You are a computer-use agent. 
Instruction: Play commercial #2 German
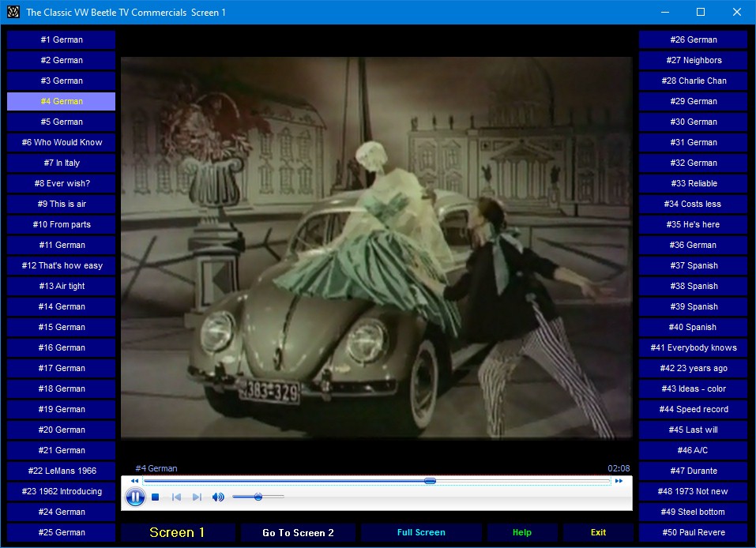click(62, 60)
